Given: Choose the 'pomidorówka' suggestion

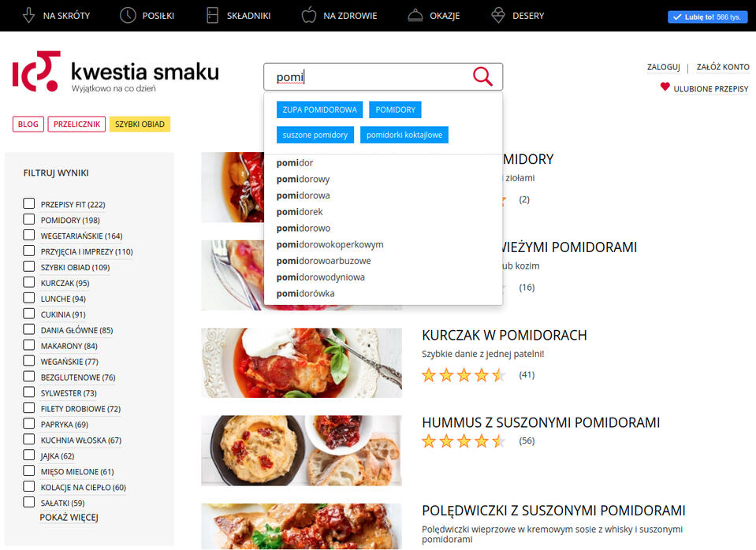Looking at the screenshot, I should 383,294.
